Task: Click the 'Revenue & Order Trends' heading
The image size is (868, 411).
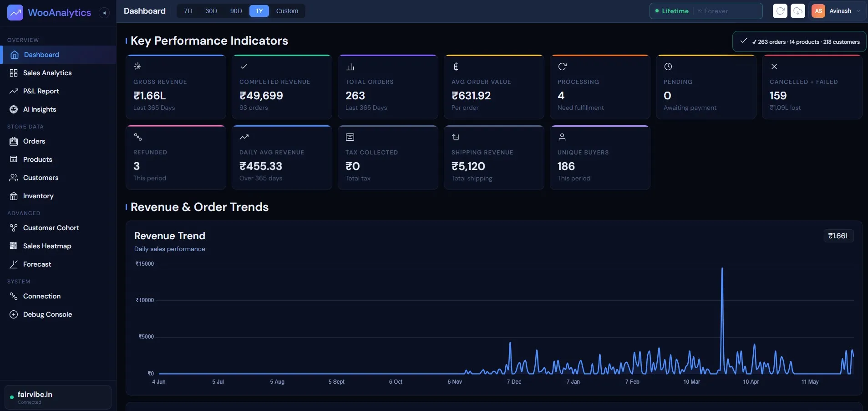Action: coord(199,207)
